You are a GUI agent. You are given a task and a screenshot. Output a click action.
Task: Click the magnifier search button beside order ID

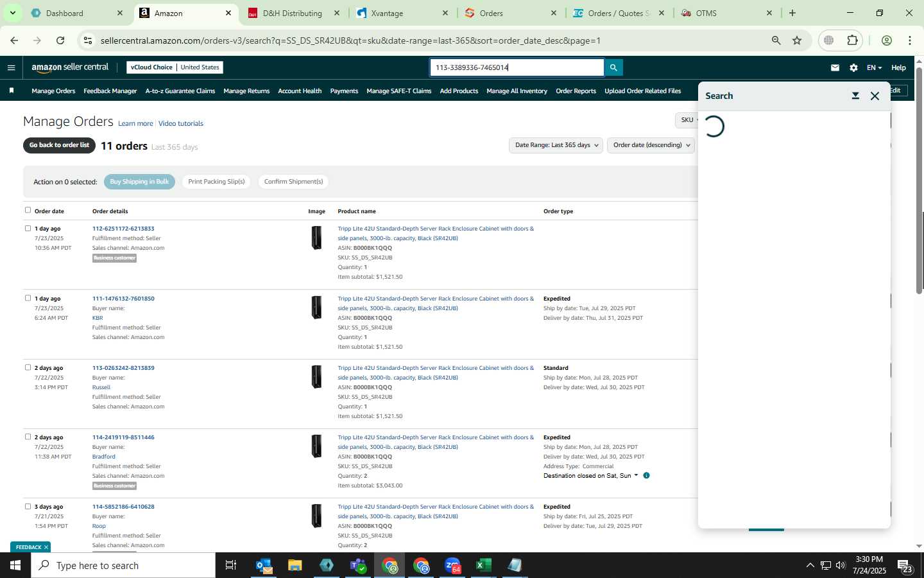tap(613, 67)
